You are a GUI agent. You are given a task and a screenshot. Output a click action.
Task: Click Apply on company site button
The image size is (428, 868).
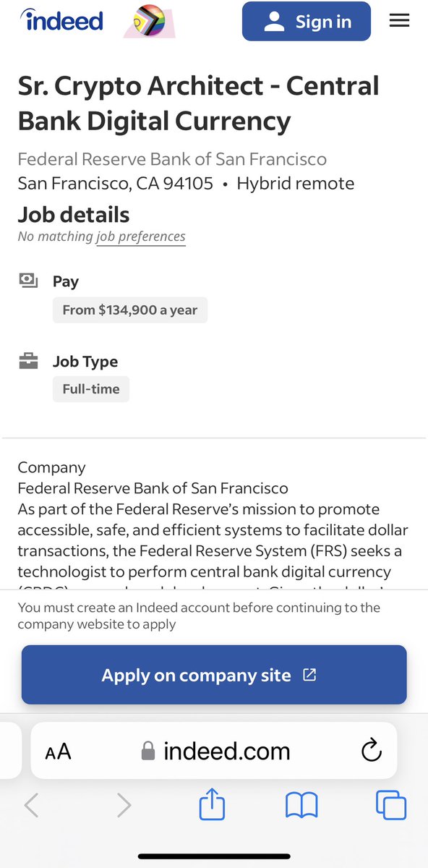point(214,675)
